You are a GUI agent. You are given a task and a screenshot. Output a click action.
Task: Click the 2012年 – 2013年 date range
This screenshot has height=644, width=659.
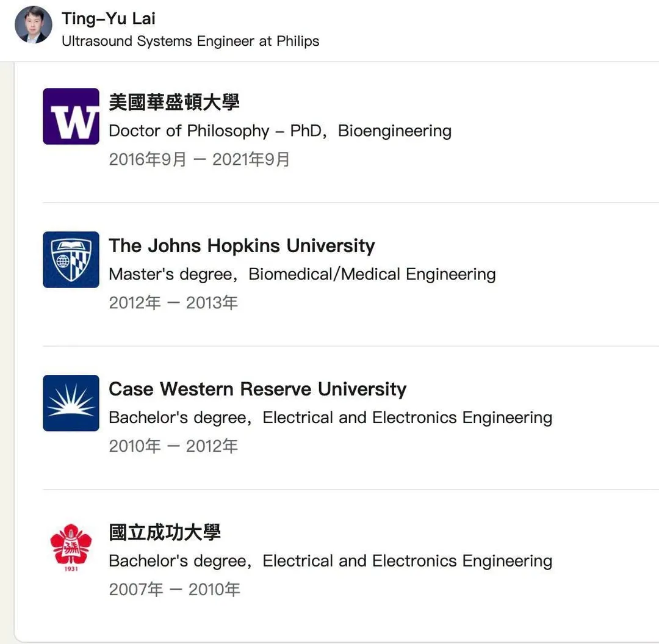click(x=173, y=303)
